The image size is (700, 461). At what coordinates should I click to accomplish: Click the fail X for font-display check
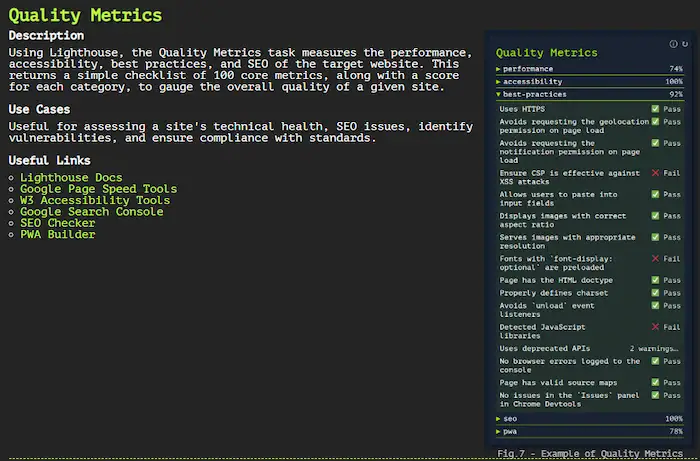(x=656, y=258)
